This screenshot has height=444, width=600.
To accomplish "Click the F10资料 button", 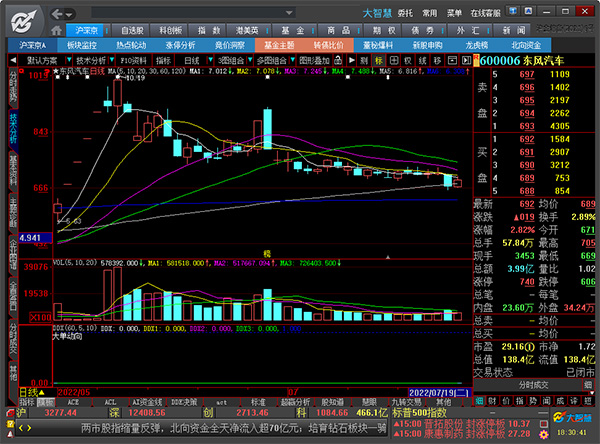I will point(133,60).
